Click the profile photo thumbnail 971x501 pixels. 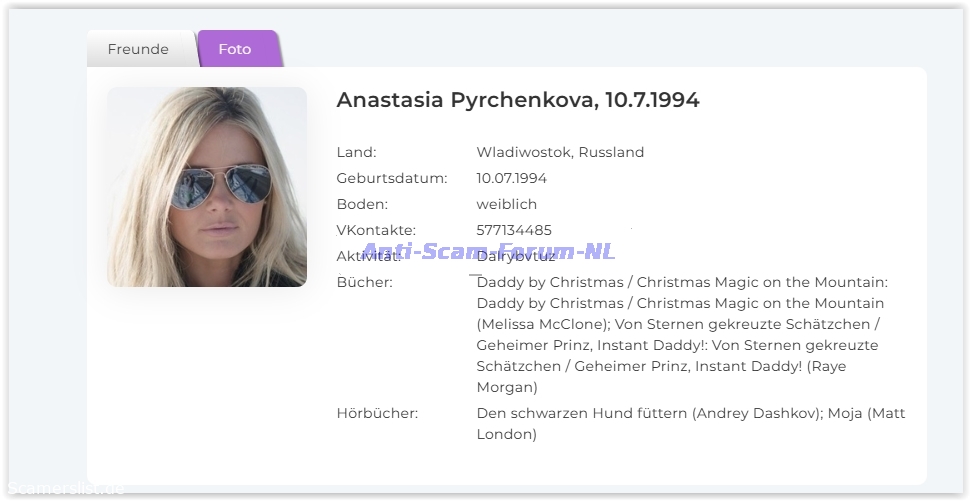click(207, 187)
